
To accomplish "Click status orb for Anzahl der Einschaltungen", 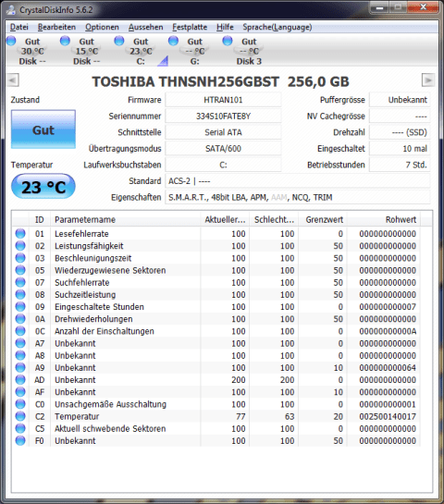I will pyautogui.click(x=20, y=331).
